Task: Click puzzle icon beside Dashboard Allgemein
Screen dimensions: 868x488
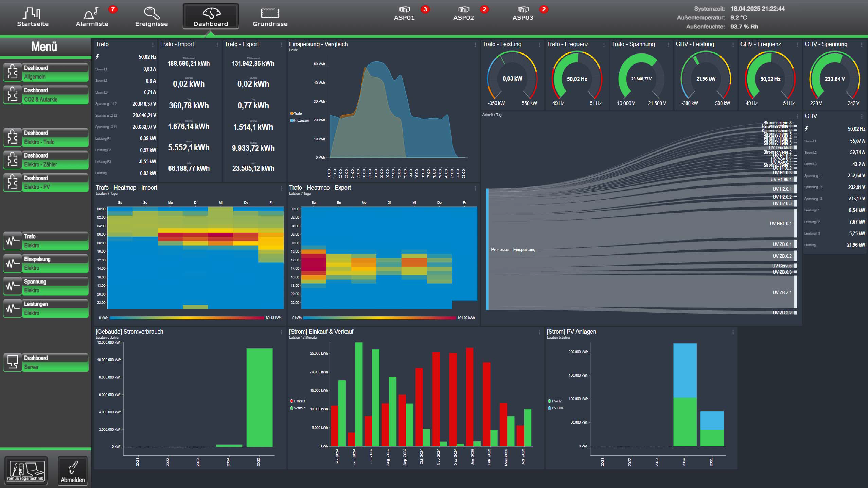Action: coord(13,72)
